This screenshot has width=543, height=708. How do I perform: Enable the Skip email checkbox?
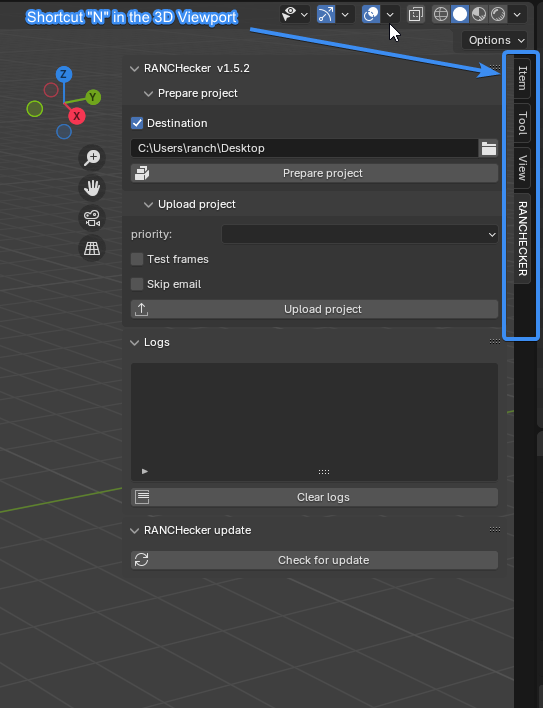click(137, 284)
